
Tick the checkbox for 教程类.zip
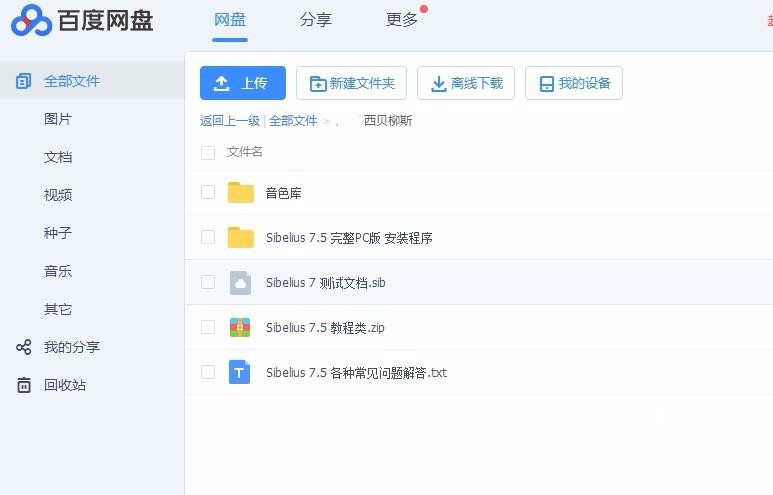click(x=208, y=327)
